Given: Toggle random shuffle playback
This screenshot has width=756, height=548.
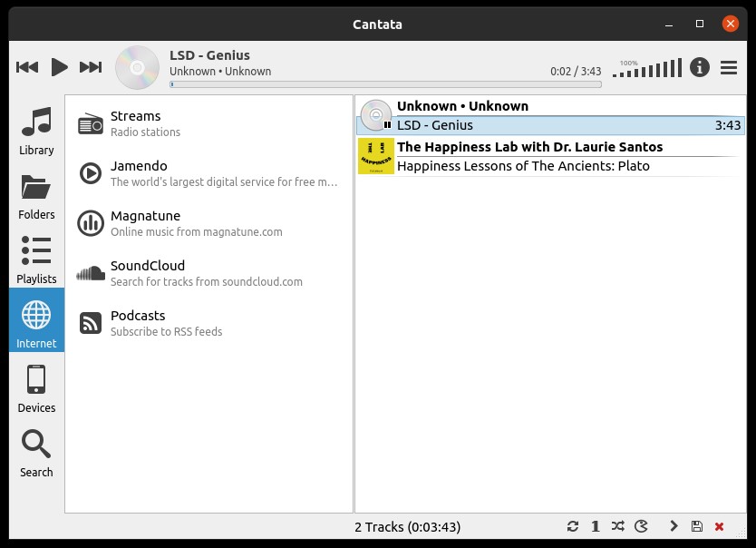Looking at the screenshot, I should click(617, 526).
